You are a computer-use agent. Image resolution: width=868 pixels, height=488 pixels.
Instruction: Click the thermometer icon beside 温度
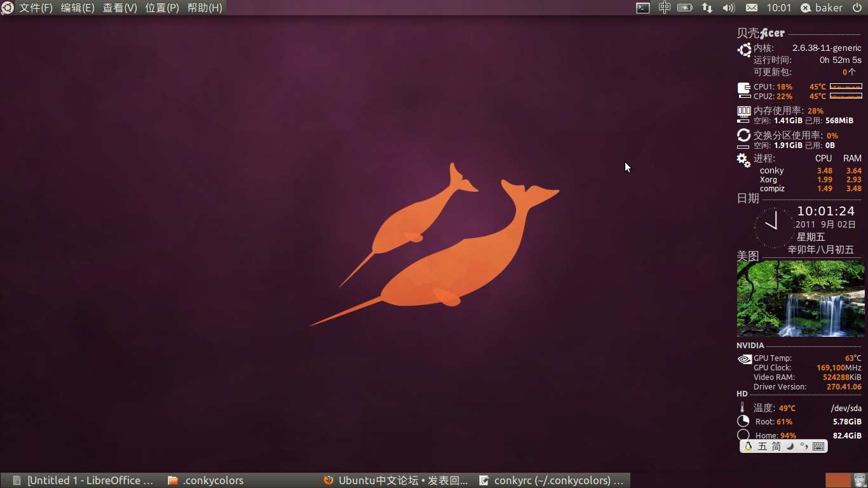(x=742, y=407)
